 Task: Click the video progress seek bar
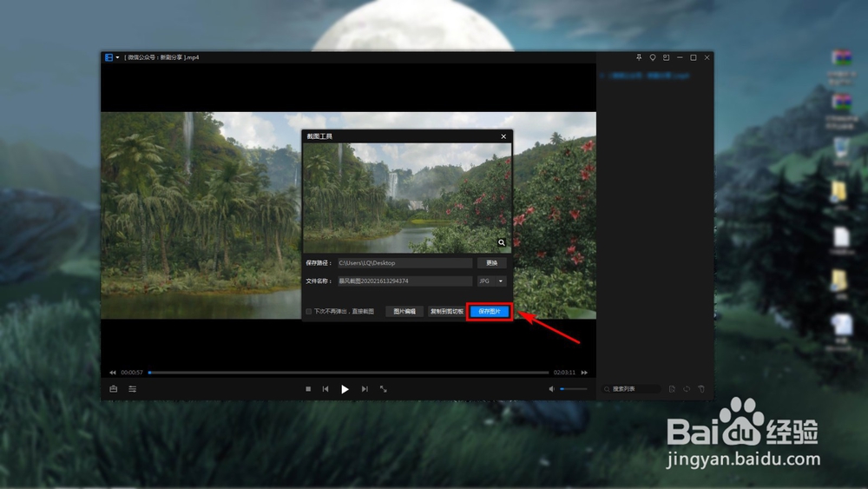(x=349, y=373)
